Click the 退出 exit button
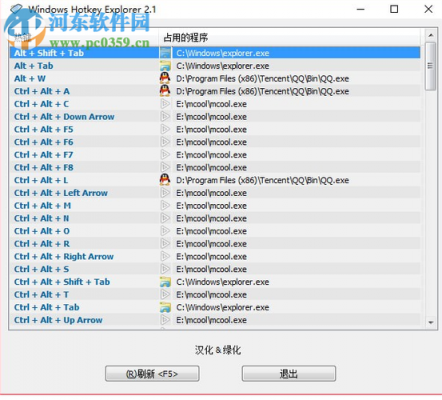Image resolution: width=442 pixels, height=400 pixels. pyautogui.click(x=289, y=374)
